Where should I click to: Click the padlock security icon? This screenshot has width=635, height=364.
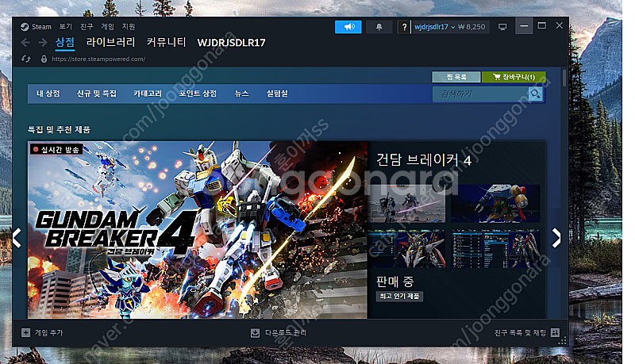[44, 59]
